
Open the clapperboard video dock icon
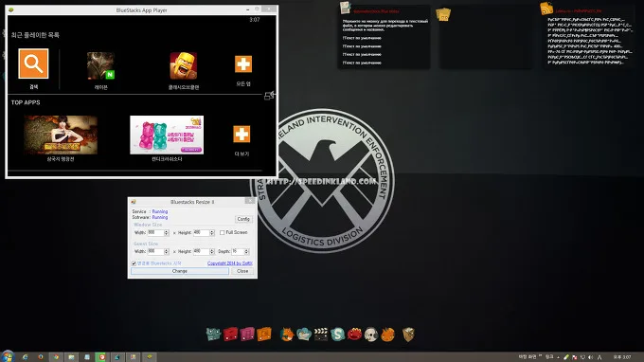click(x=321, y=335)
